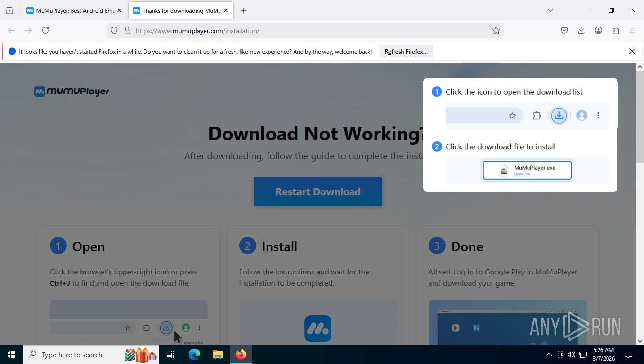
Task: Click the MuMuPlayer app icon under Install
Action: click(318, 328)
